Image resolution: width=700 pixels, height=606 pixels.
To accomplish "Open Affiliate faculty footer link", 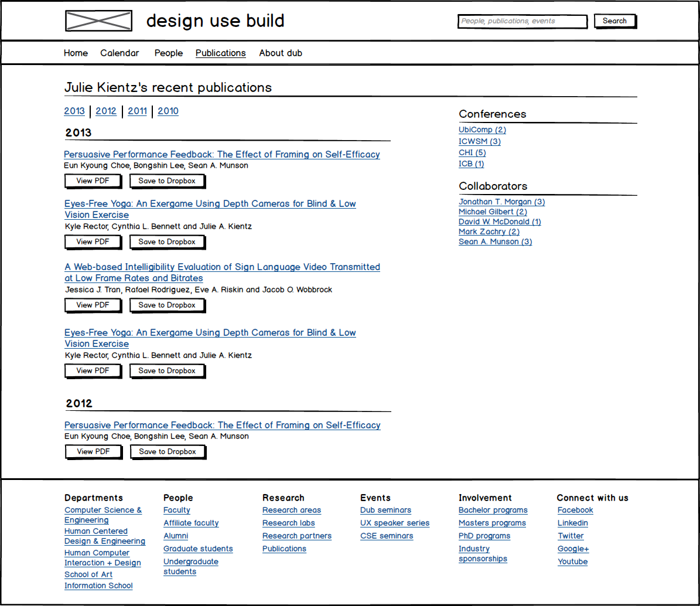I will coord(191,523).
